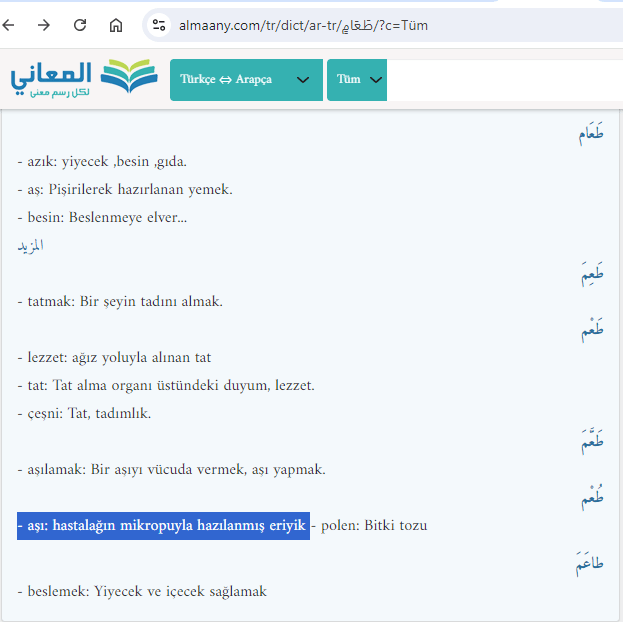Open the headword طَعِمَ above tatmak
Screen dimensions: 623x622
click(592, 274)
